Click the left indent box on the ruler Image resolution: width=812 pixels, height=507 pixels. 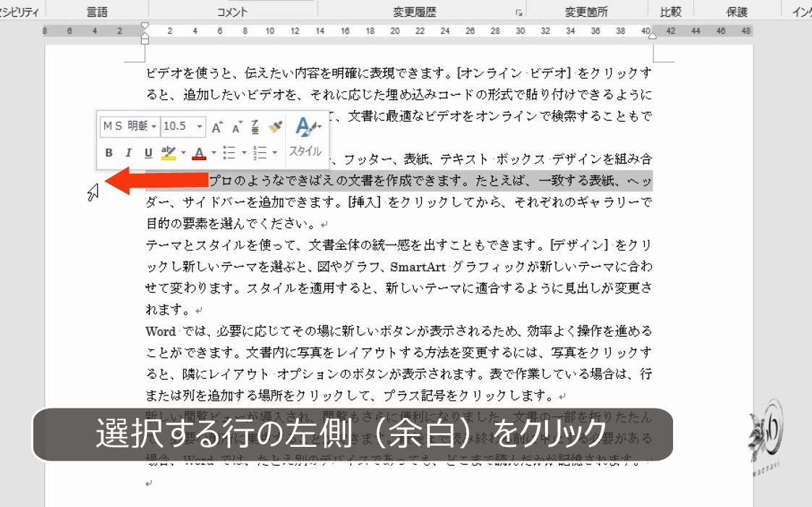tap(145, 41)
